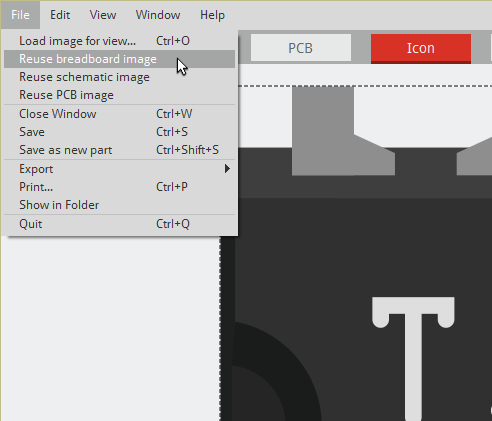Switch to the Icon tab

coord(421,48)
